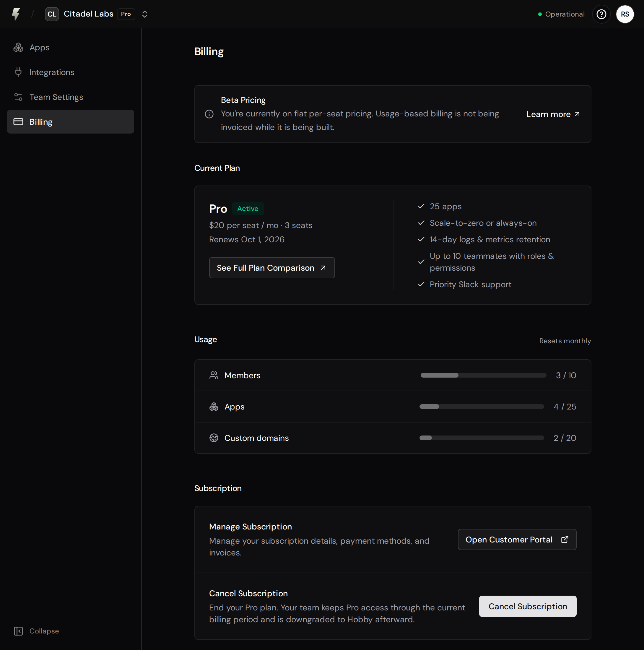Click the Members people icon

point(214,375)
